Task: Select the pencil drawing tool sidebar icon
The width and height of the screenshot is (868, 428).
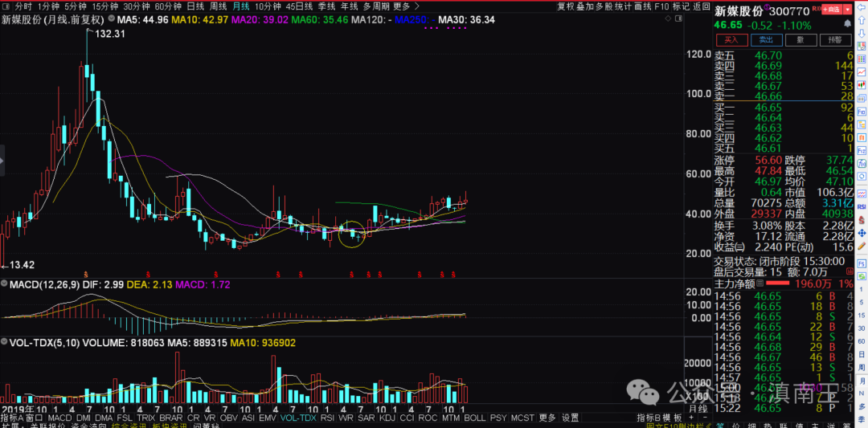Action: point(860,244)
